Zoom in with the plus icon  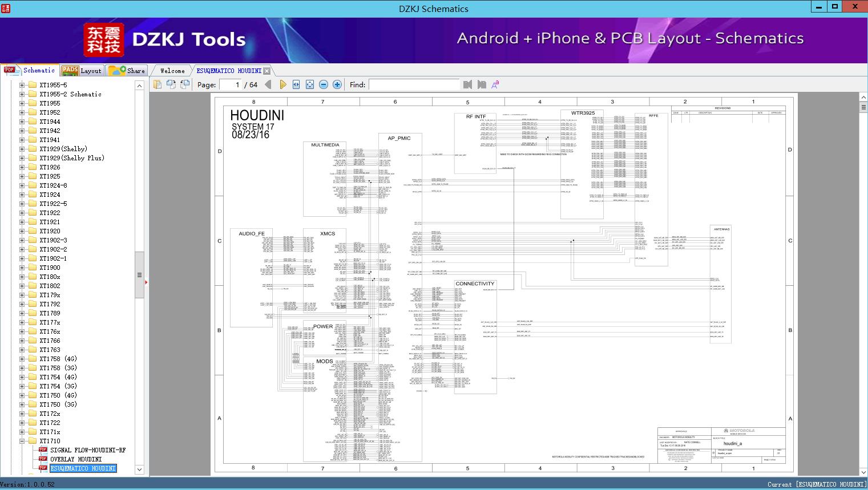[337, 84]
